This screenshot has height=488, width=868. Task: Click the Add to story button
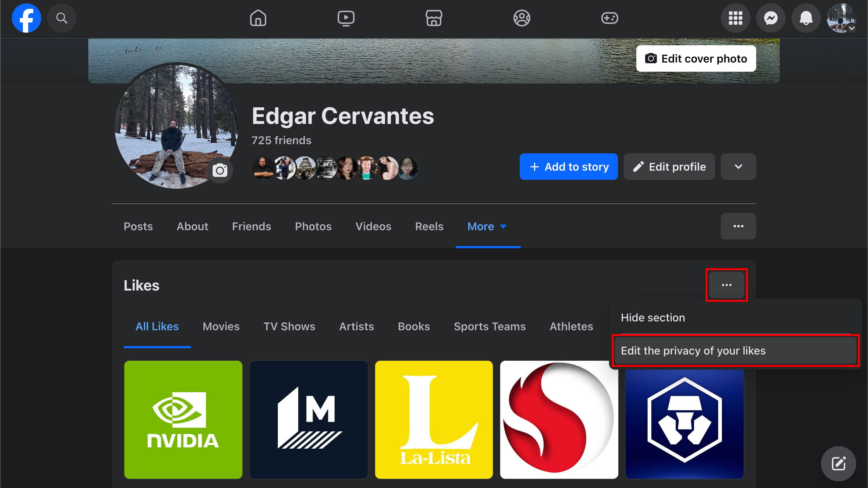(x=568, y=167)
